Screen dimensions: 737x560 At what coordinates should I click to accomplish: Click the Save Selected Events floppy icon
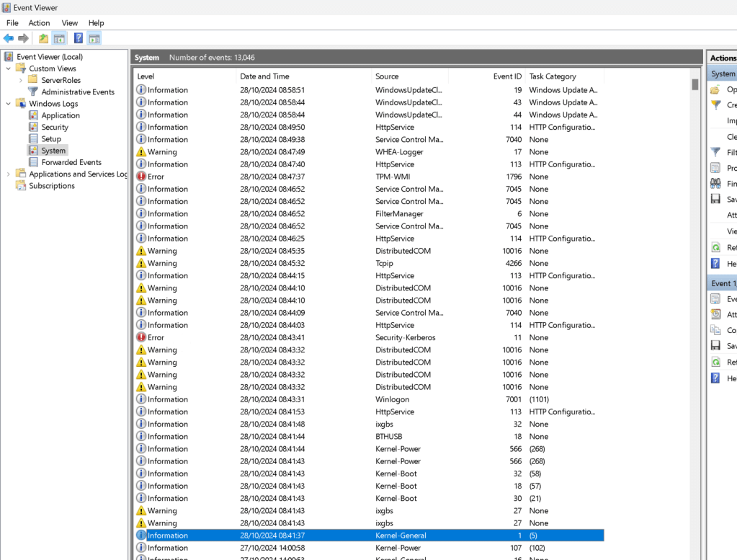pos(715,346)
